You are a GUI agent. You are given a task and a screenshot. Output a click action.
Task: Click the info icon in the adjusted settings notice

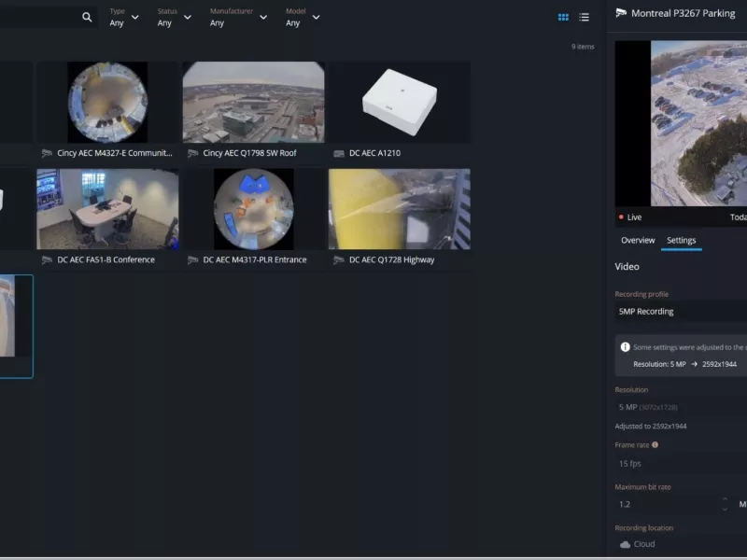[x=625, y=345]
